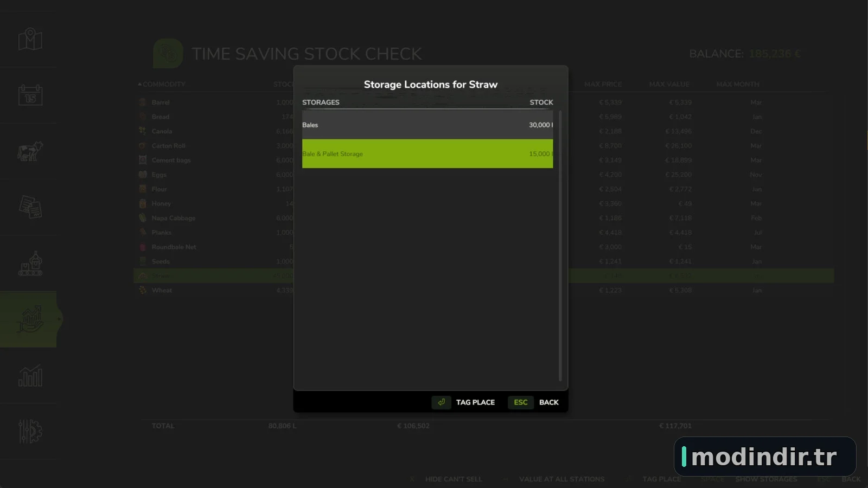Click the ESC key button in the dialog
Image resolution: width=868 pixels, height=488 pixels.
pos(521,402)
